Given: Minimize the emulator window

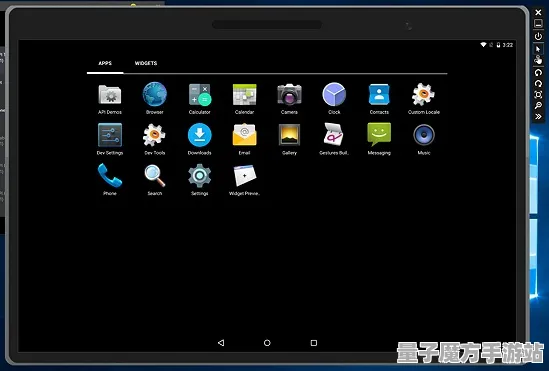Looking at the screenshot, I should point(538,23).
